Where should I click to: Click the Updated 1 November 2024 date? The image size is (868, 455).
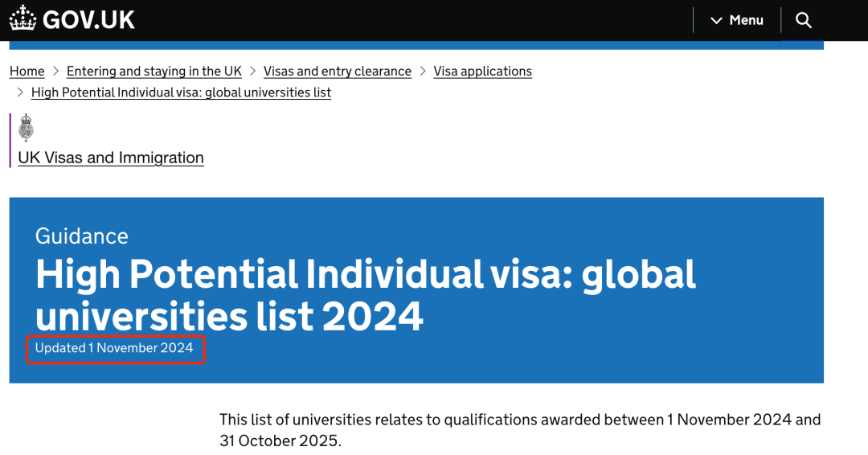(114, 348)
